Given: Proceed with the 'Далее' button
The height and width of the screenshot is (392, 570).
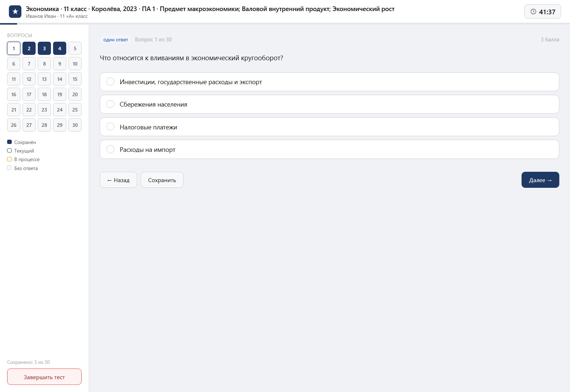Looking at the screenshot, I should click(540, 180).
